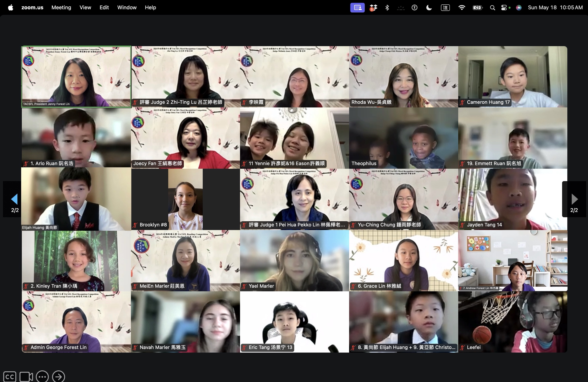
Task: Click the exit arrow button in bottom toolbar
Action: 58,376
